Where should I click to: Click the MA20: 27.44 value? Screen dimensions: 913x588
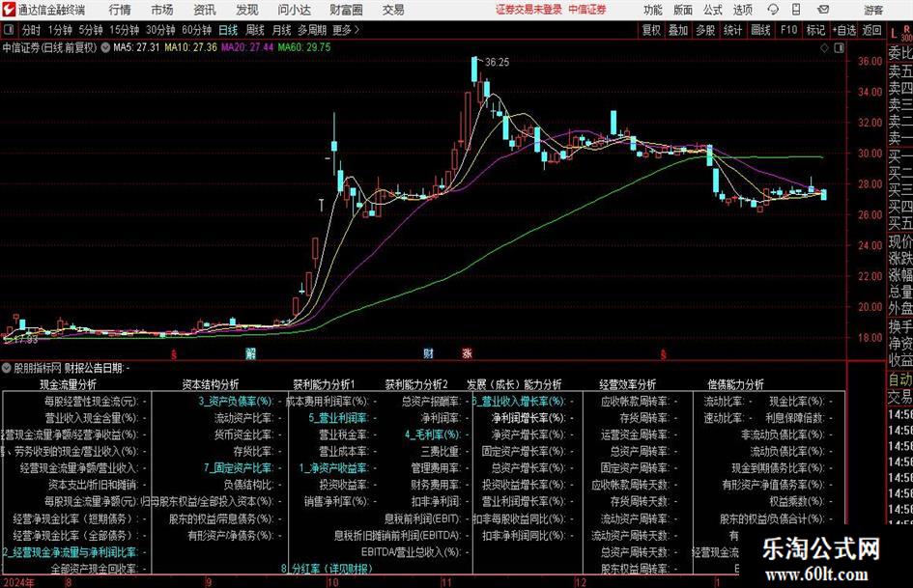click(x=247, y=47)
